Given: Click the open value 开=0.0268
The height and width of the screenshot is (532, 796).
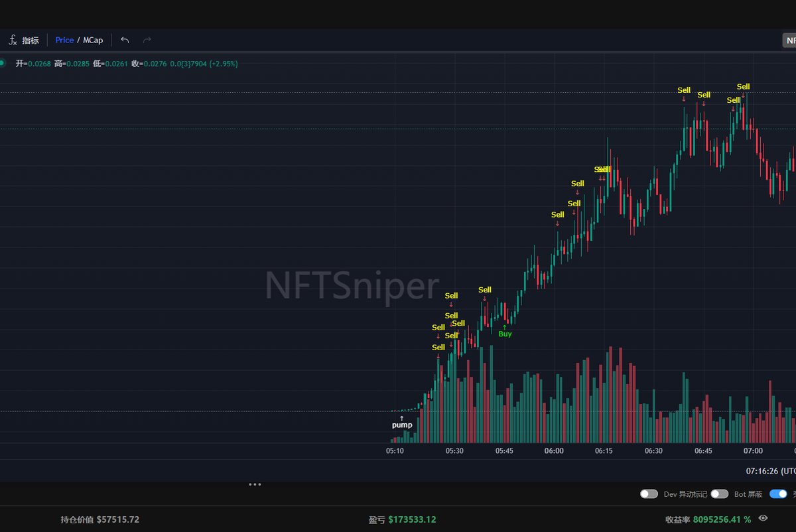Looking at the screenshot, I should coord(33,64).
